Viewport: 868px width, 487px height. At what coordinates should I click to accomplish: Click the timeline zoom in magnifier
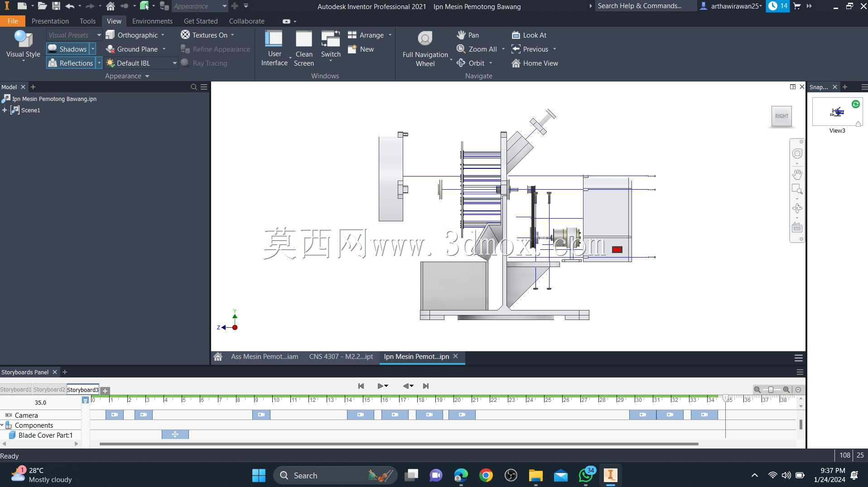pos(786,390)
